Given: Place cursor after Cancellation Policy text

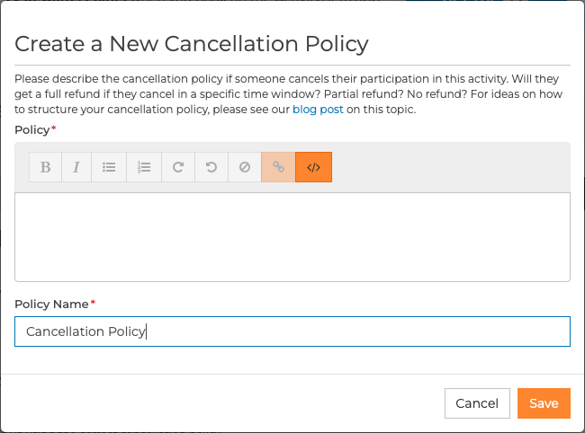Looking at the screenshot, I should (x=147, y=332).
